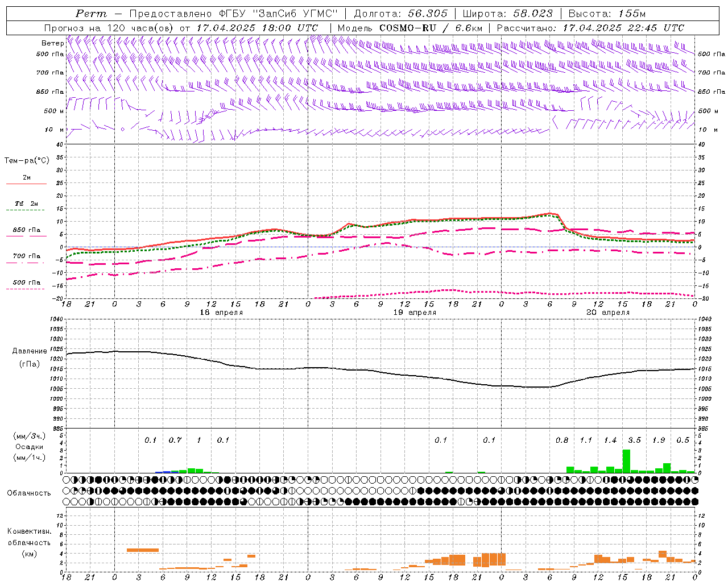This screenshot has height=582, width=728.
Task: Click the '19 апреля' date label
Action: tap(415, 313)
